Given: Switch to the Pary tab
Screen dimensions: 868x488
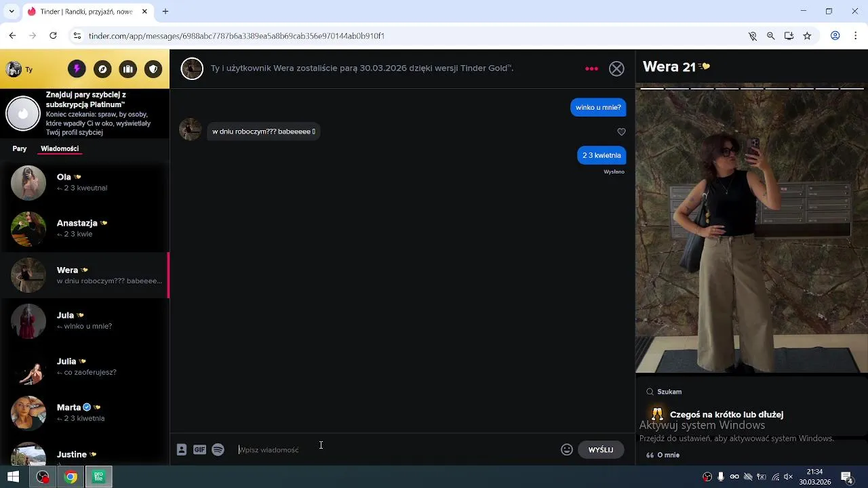Looking at the screenshot, I should (x=20, y=148).
